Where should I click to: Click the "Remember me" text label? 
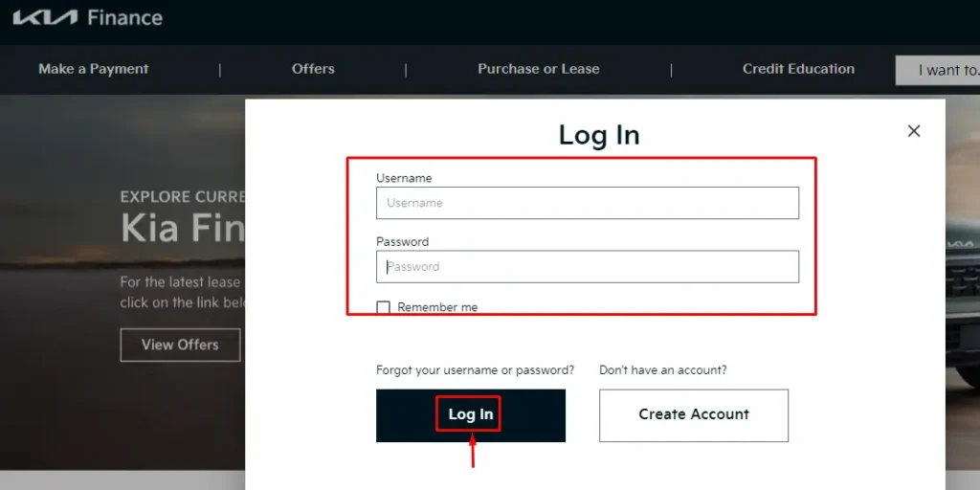(437, 307)
